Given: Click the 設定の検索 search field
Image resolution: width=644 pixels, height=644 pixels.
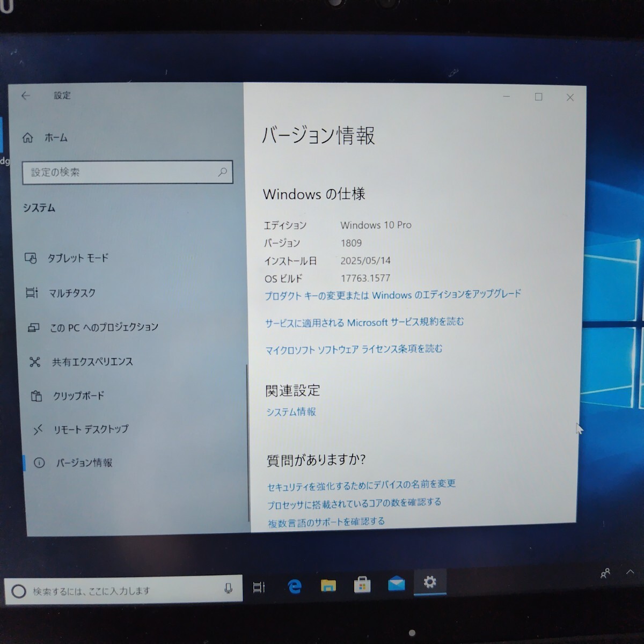Looking at the screenshot, I should (127, 172).
